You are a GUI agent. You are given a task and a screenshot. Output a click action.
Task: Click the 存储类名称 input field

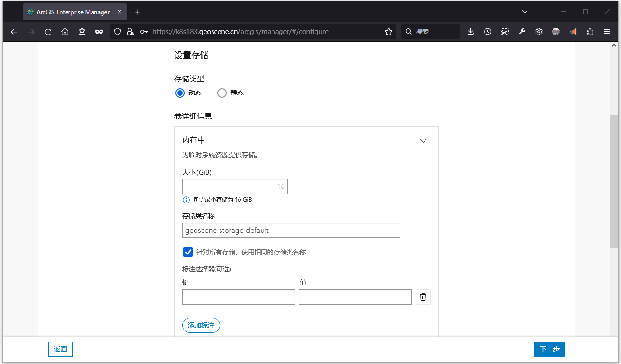291,230
